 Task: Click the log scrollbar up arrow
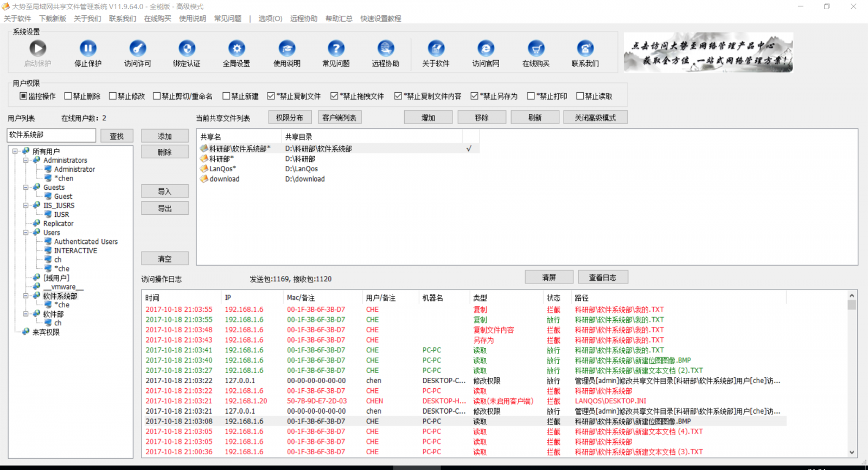click(x=852, y=295)
